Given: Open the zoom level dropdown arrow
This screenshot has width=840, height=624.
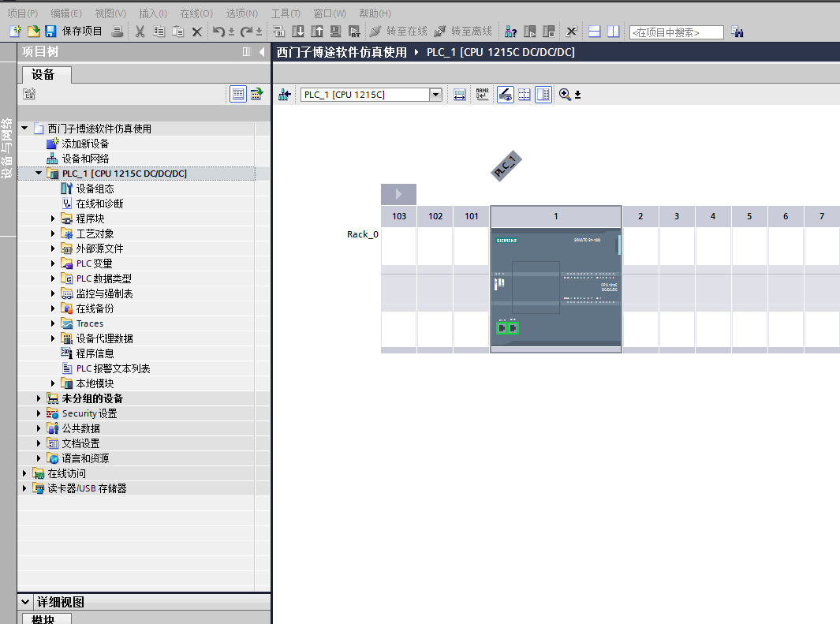Looking at the screenshot, I should coord(577,95).
